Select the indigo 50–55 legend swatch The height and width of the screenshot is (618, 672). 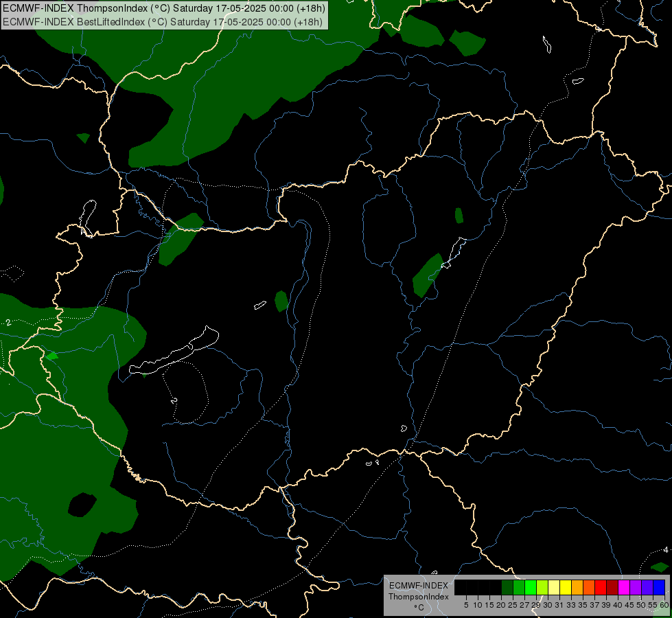pyautogui.click(x=647, y=588)
